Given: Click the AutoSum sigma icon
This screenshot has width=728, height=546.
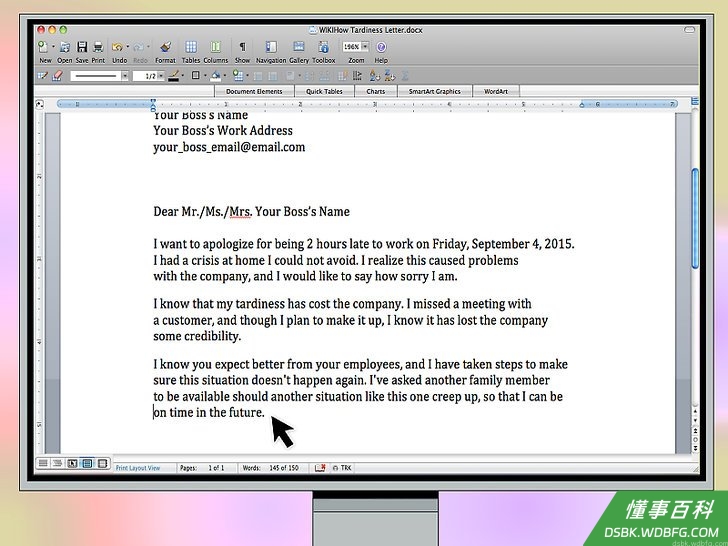Looking at the screenshot, I should [405, 76].
